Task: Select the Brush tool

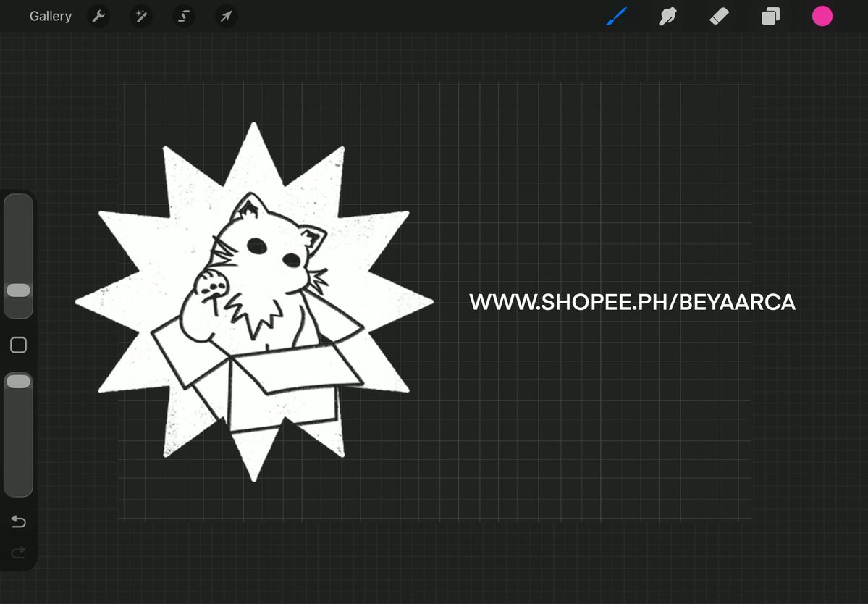Action: tap(617, 16)
